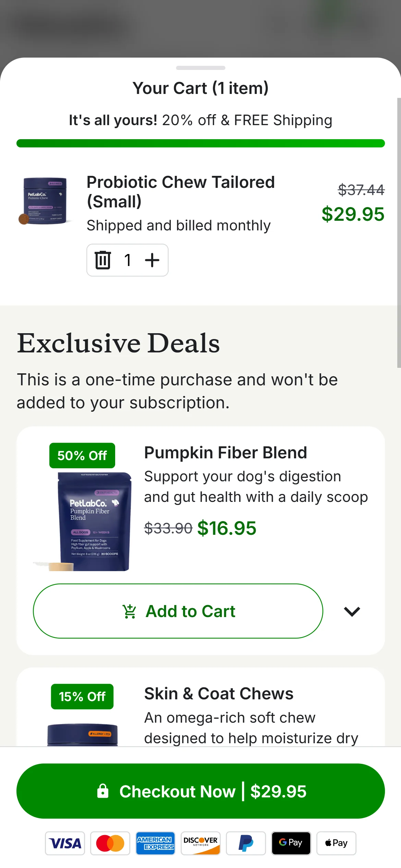Click the cart sheet drag handle
The width and height of the screenshot is (401, 868).
pyautogui.click(x=200, y=68)
